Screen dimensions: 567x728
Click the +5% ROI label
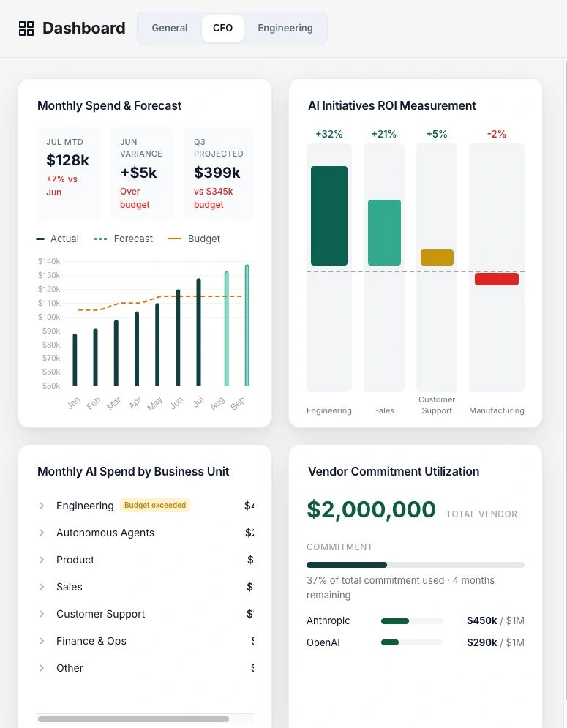pyautogui.click(x=437, y=134)
